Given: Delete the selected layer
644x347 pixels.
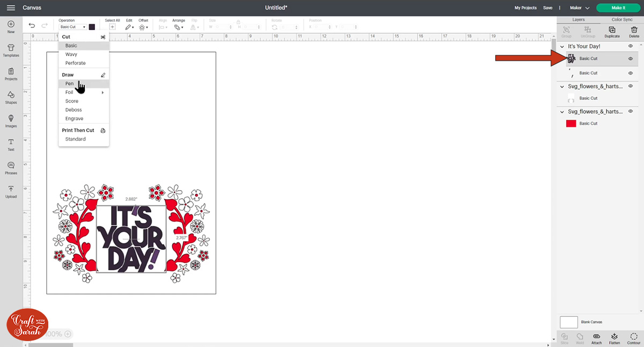Looking at the screenshot, I should click(634, 31).
